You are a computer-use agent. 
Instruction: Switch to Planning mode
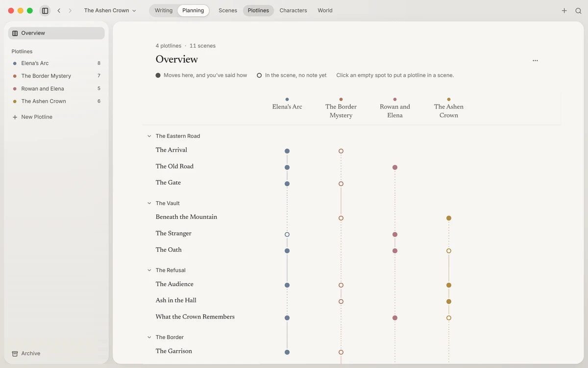tap(193, 10)
